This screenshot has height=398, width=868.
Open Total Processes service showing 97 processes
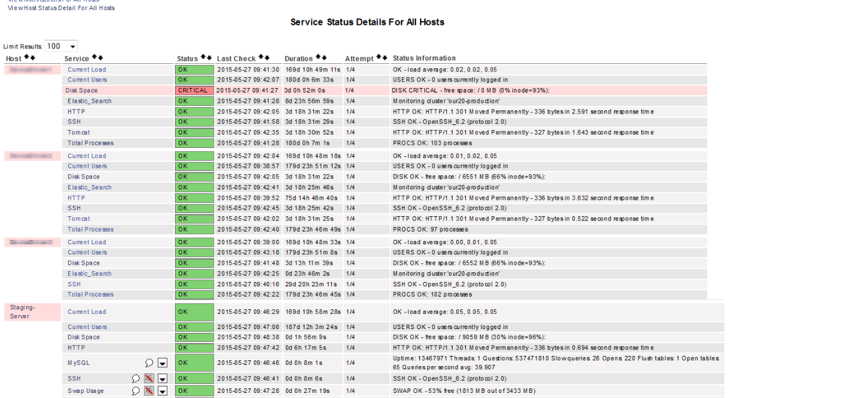(x=91, y=229)
